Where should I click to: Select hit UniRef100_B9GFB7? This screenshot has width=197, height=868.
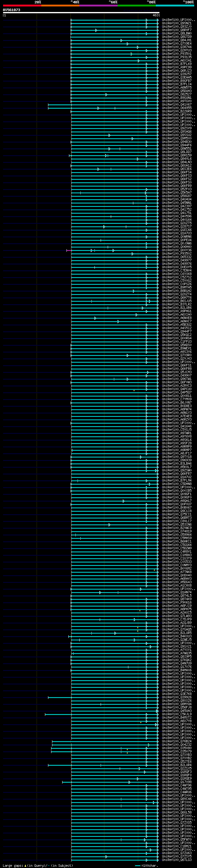(176, 81)
